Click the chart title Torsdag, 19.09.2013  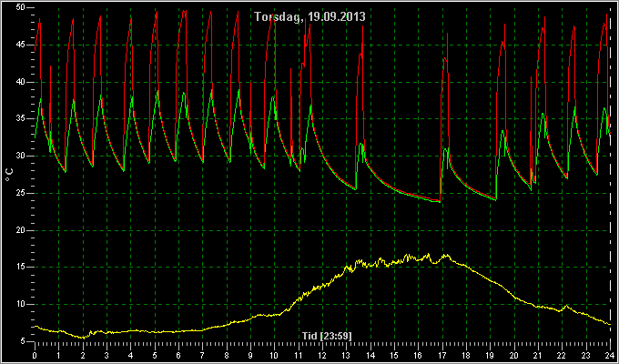tap(309, 16)
